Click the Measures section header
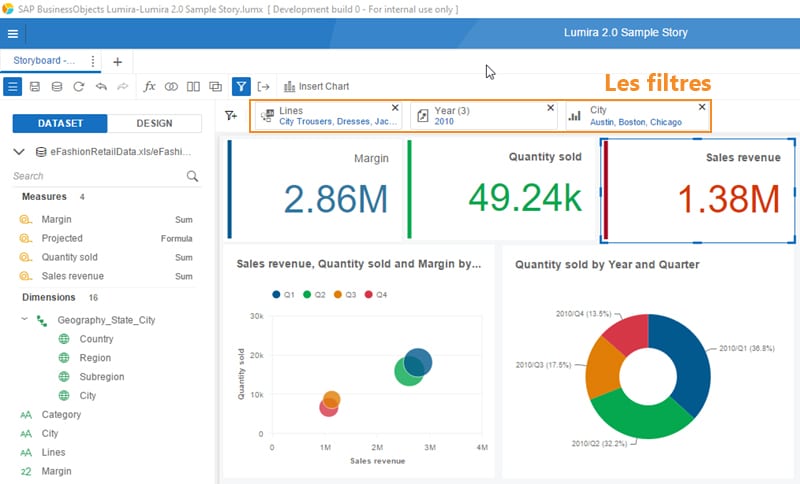 click(x=44, y=197)
